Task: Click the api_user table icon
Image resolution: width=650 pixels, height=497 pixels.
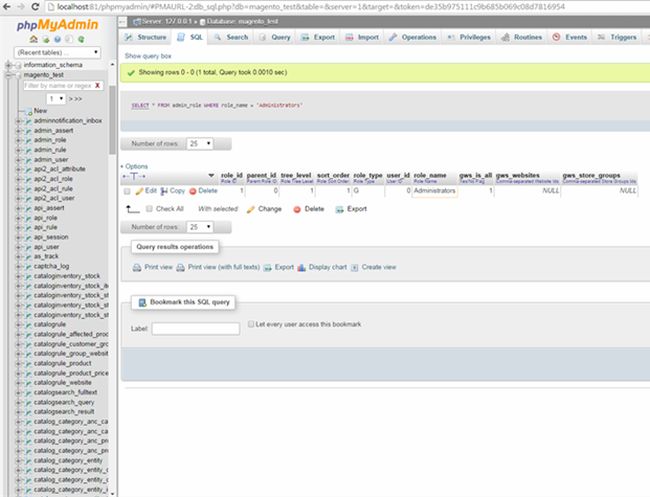Action: [x=29, y=247]
